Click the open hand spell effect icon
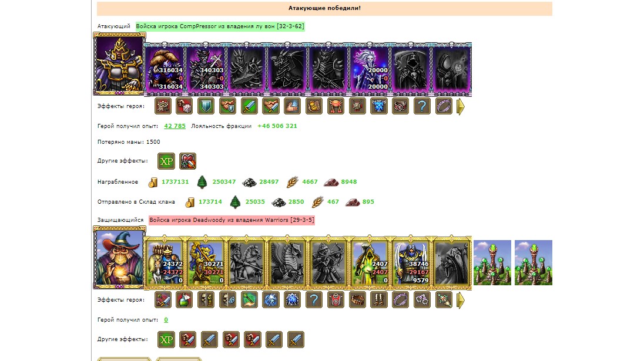Image resolution: width=644 pixels, height=361 pixels. [x=293, y=106]
